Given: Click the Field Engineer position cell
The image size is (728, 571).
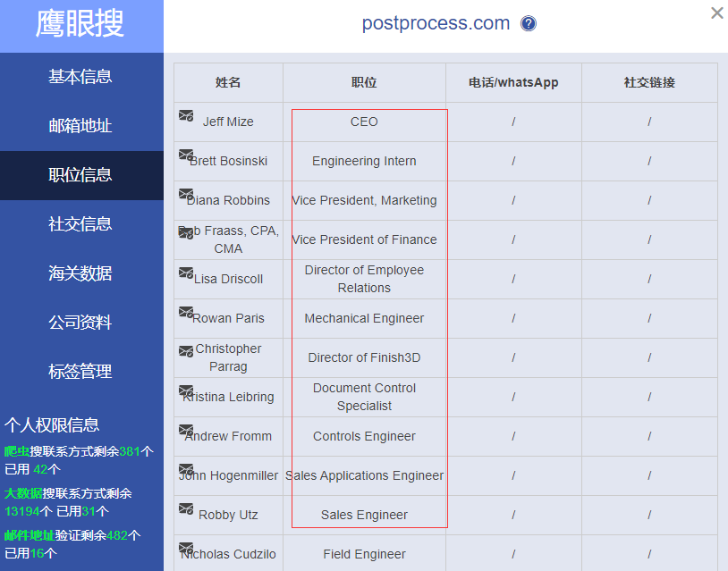Looking at the screenshot, I should tap(364, 554).
